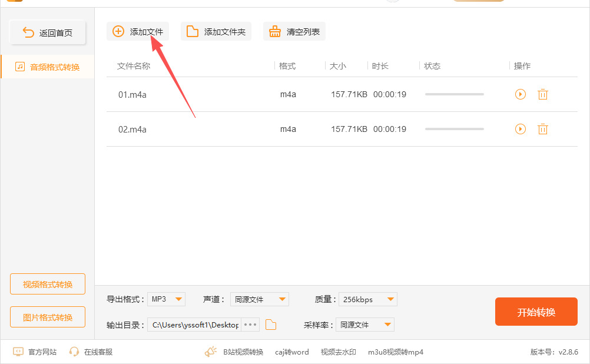Open 图片格式转换 module
Viewport: 590px width, 364px height.
[x=48, y=317]
